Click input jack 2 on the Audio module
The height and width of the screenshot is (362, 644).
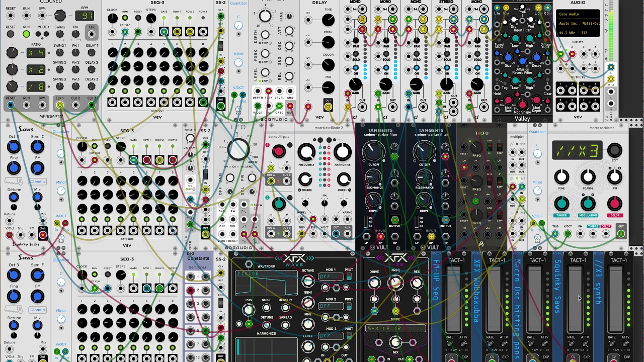click(x=573, y=54)
